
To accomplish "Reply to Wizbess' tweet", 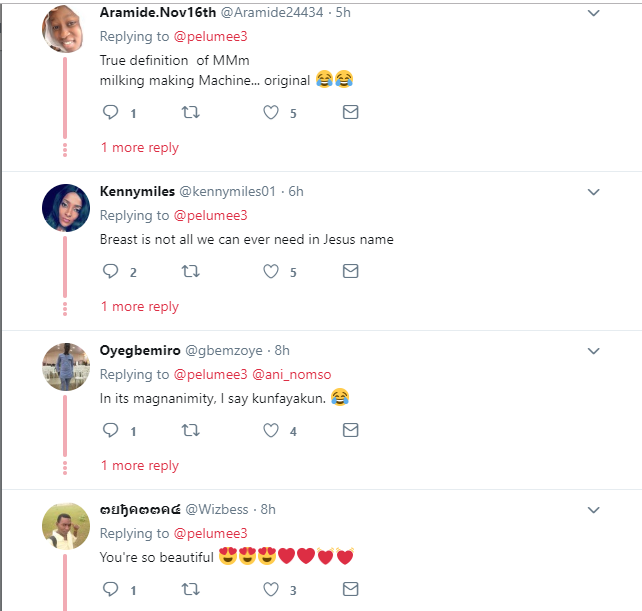I will 111,590.
